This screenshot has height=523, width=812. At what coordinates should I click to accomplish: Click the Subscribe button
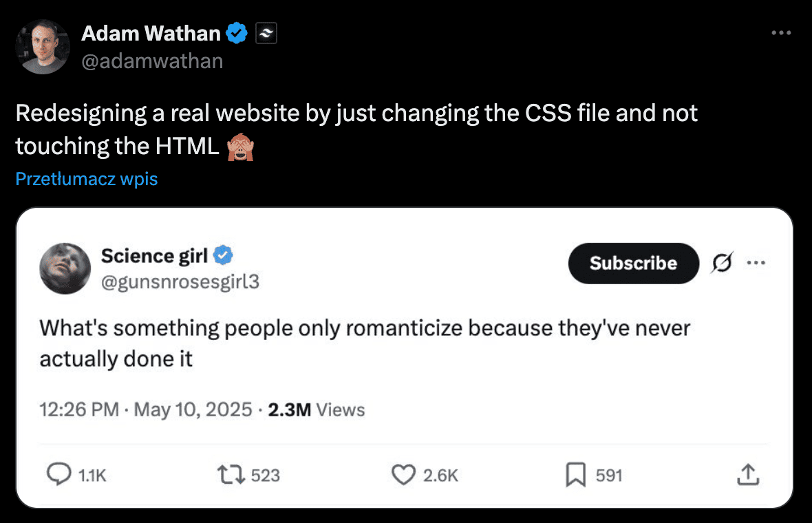(x=633, y=263)
